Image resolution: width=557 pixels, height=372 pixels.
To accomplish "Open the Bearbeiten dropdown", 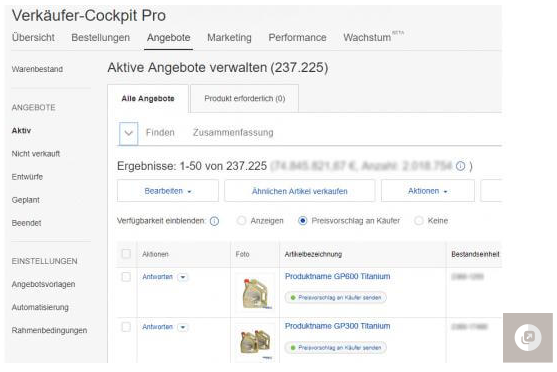I will [168, 191].
